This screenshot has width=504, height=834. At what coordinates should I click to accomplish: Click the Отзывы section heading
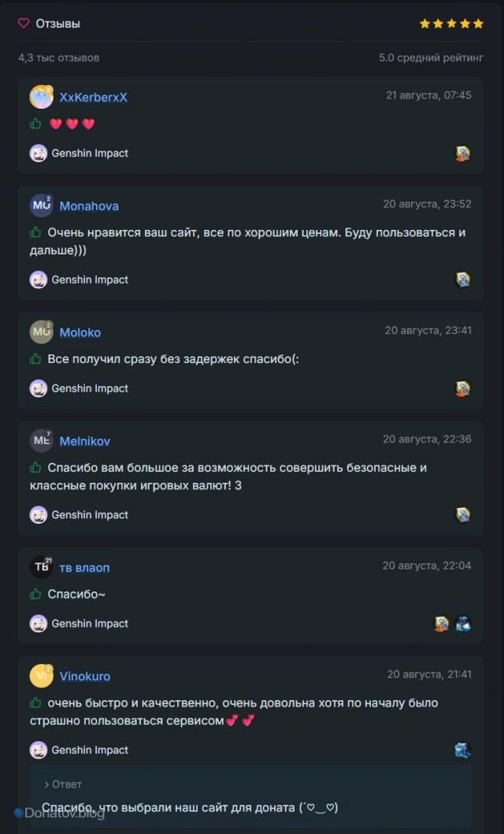(x=58, y=24)
